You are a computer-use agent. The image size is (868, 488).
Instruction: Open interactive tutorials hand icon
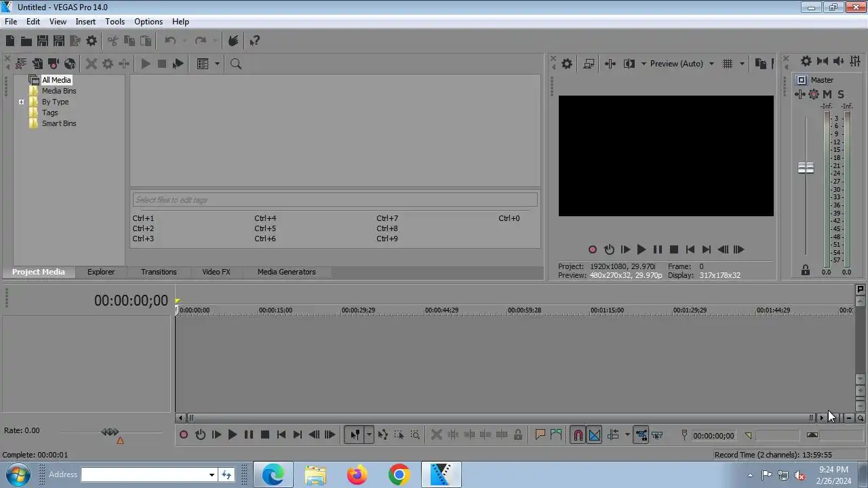click(x=233, y=41)
